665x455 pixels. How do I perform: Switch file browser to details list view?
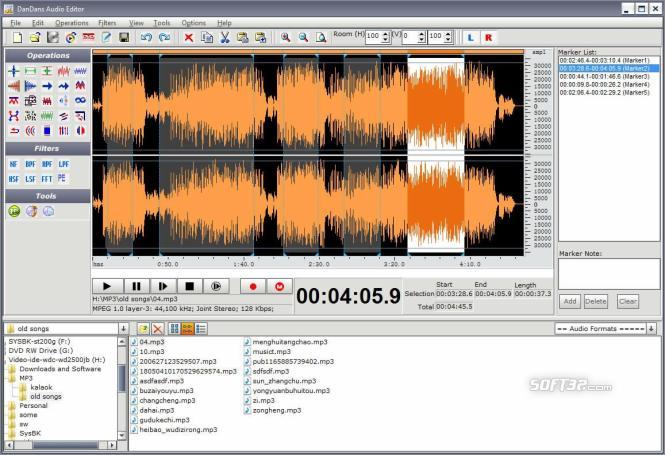pyautogui.click(x=201, y=329)
